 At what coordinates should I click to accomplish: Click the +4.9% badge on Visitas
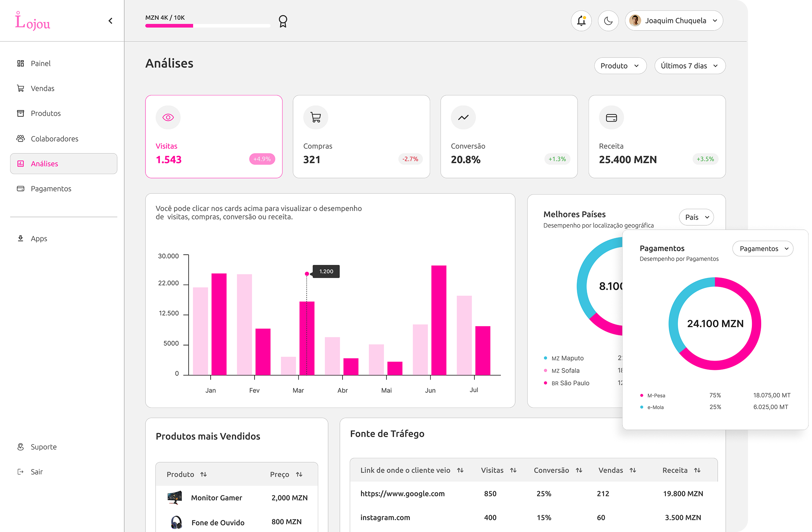click(262, 159)
